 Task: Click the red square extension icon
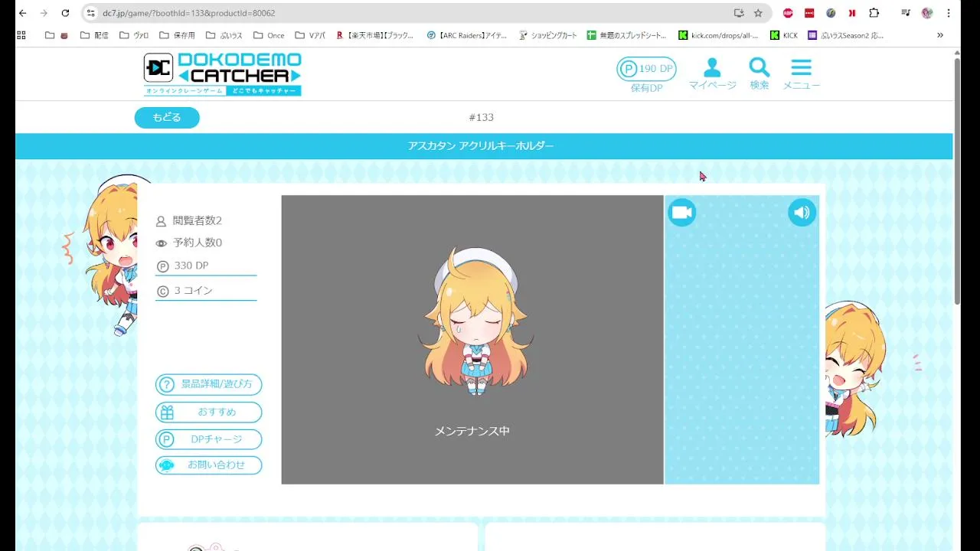tap(809, 13)
